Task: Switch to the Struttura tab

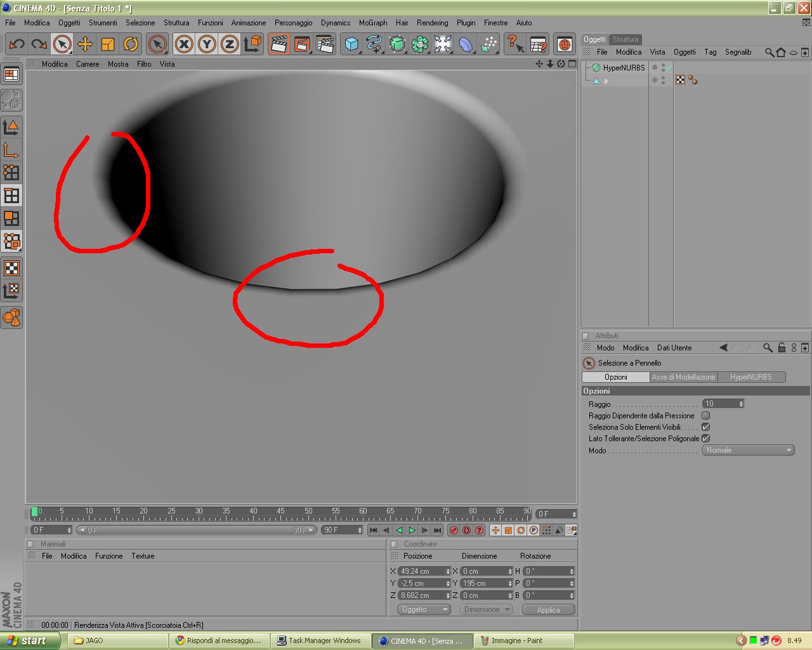Action: [625, 39]
